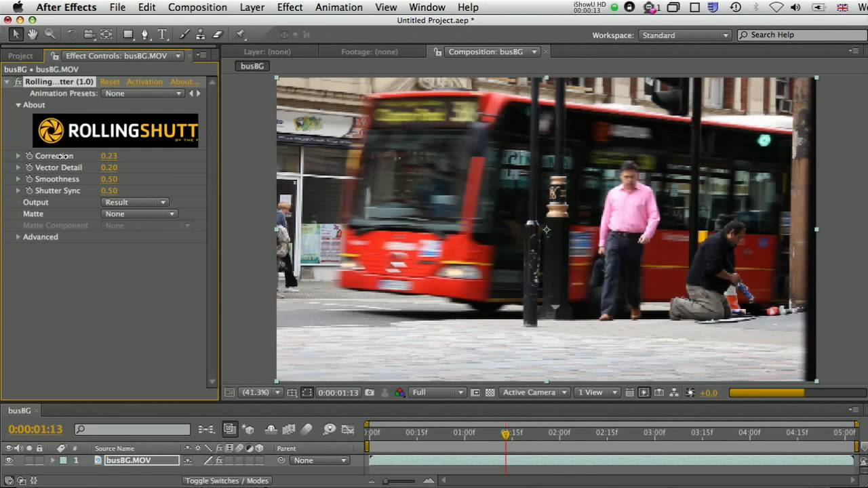868x488 pixels.
Task: Open the Layer menu
Action: click(x=252, y=7)
